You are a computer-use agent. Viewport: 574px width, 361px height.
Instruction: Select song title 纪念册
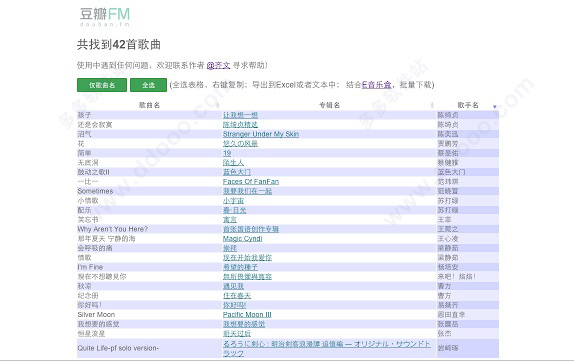pyautogui.click(x=88, y=296)
